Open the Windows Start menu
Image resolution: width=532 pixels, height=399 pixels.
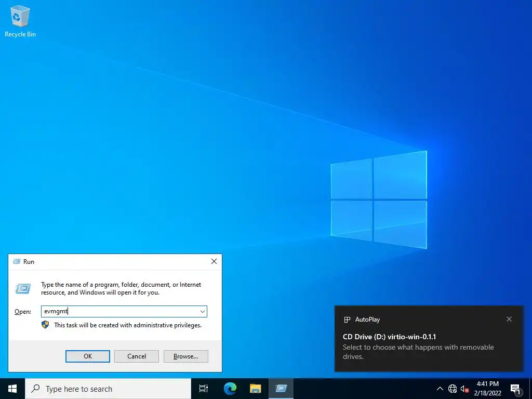pos(12,389)
